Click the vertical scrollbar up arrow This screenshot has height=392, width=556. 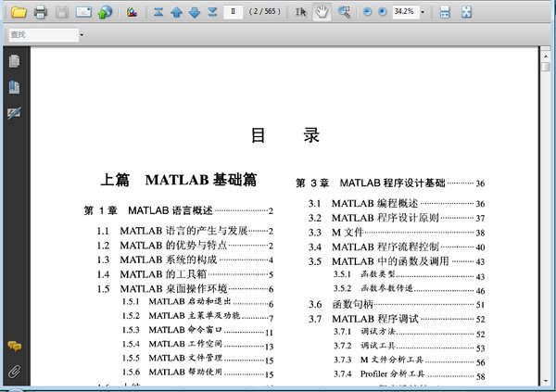[x=546, y=57]
